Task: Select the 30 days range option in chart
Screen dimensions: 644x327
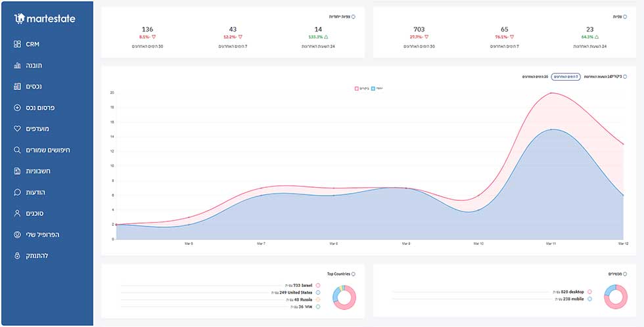Action: click(x=535, y=77)
